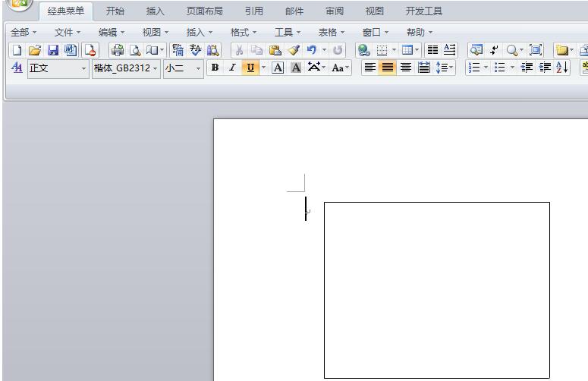The image size is (588, 381).
Task: Open the 工具 classic menu
Action: pyautogui.click(x=288, y=33)
